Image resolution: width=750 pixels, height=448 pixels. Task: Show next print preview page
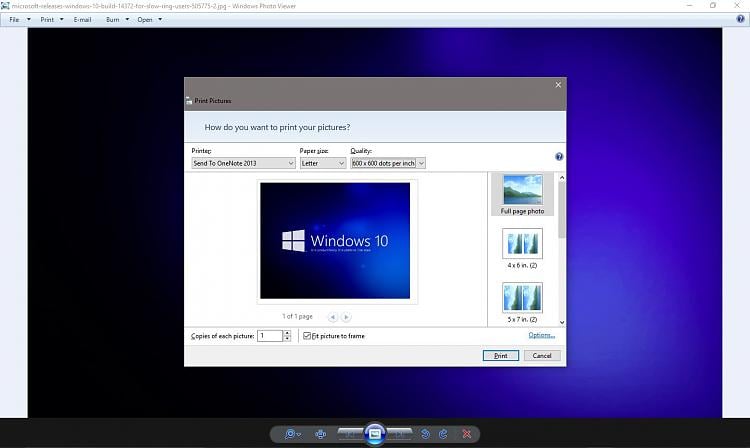pos(346,317)
